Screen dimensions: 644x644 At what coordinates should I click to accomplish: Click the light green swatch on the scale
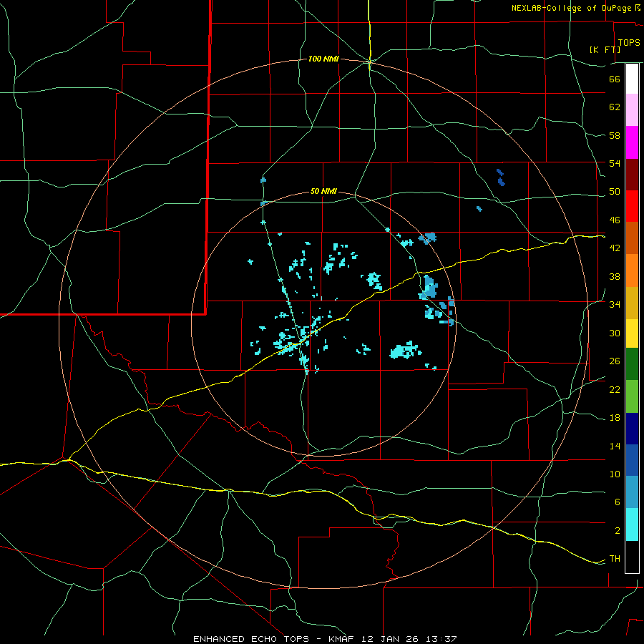632,396
